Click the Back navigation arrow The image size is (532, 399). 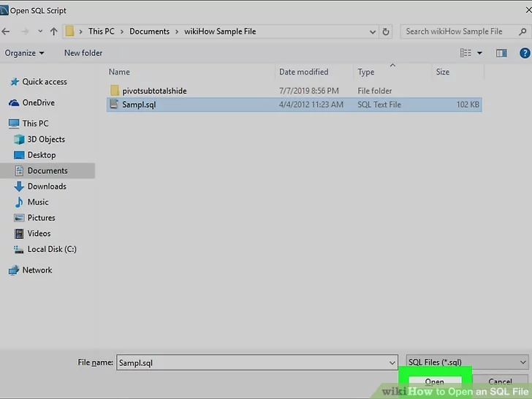[7, 31]
